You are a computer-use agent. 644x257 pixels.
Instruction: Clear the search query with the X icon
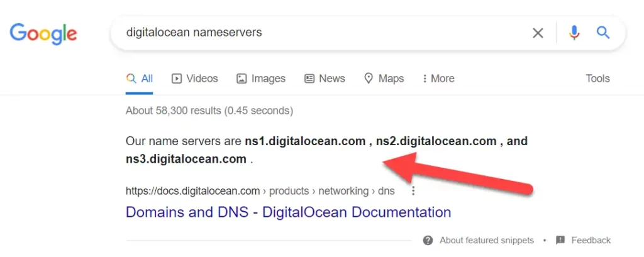[x=538, y=33]
